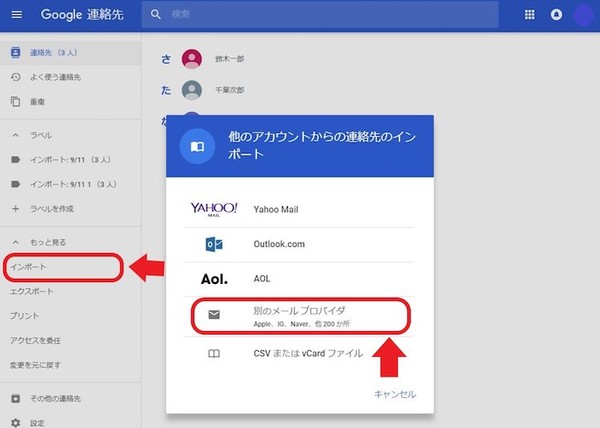
Task: Click the その他の連絡先 box icon
Action: click(x=15, y=399)
